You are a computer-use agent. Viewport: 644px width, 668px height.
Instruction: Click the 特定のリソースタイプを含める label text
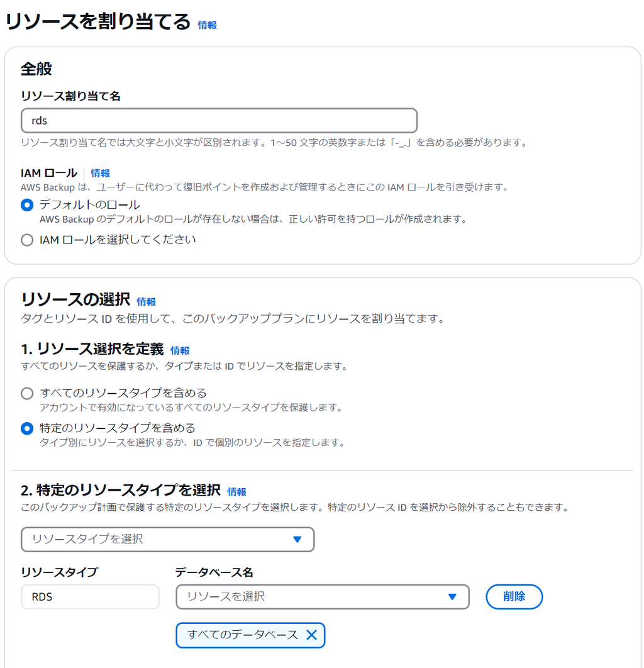[x=117, y=428]
